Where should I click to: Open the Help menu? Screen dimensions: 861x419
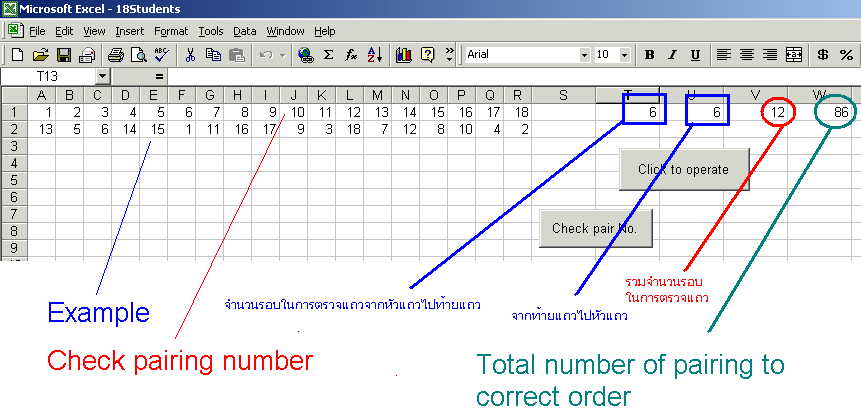pos(325,31)
